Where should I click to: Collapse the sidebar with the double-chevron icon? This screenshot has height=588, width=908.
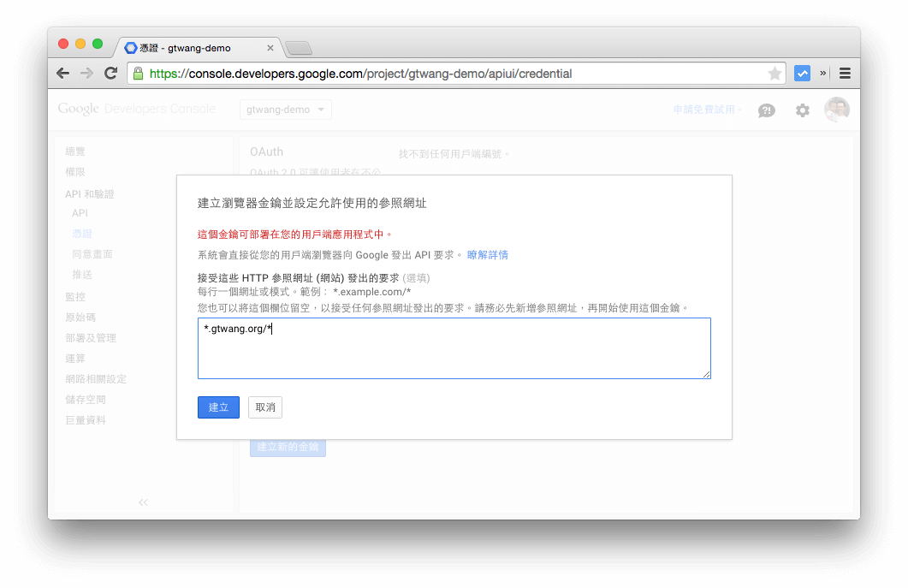coord(143,502)
